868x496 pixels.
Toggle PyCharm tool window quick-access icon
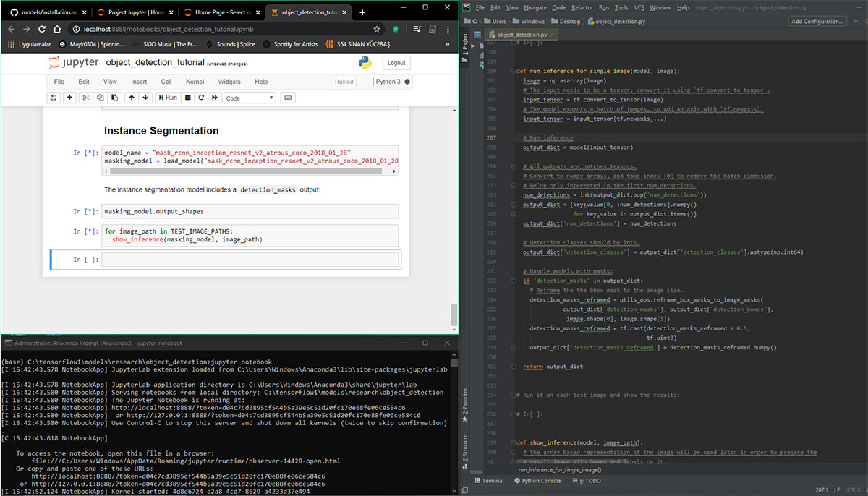pos(467,490)
